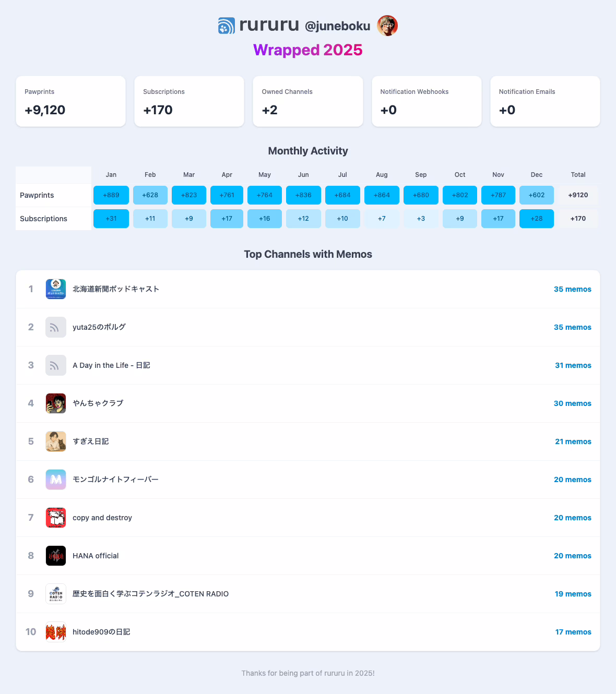
Task: Click the COTEN RADIO channel logo
Action: pos(56,594)
